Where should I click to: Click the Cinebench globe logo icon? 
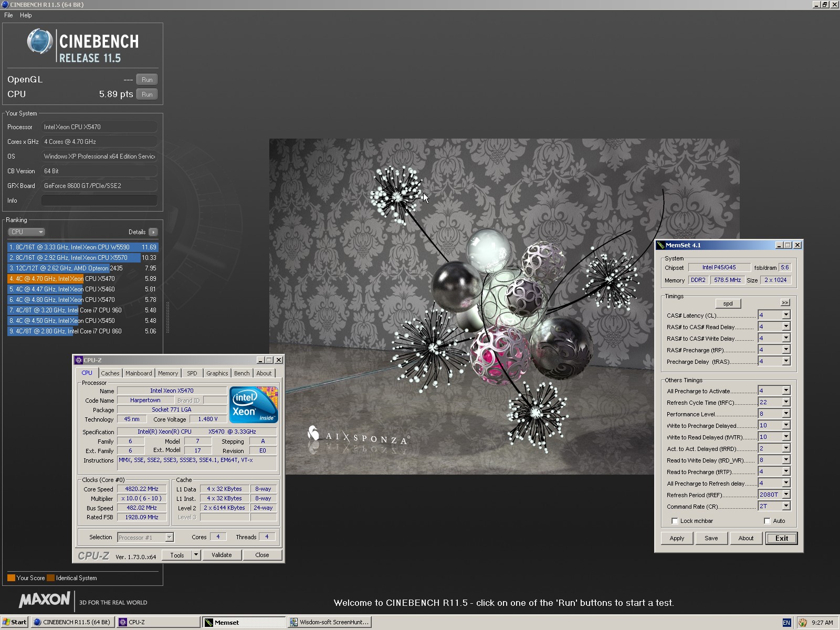pyautogui.click(x=40, y=41)
